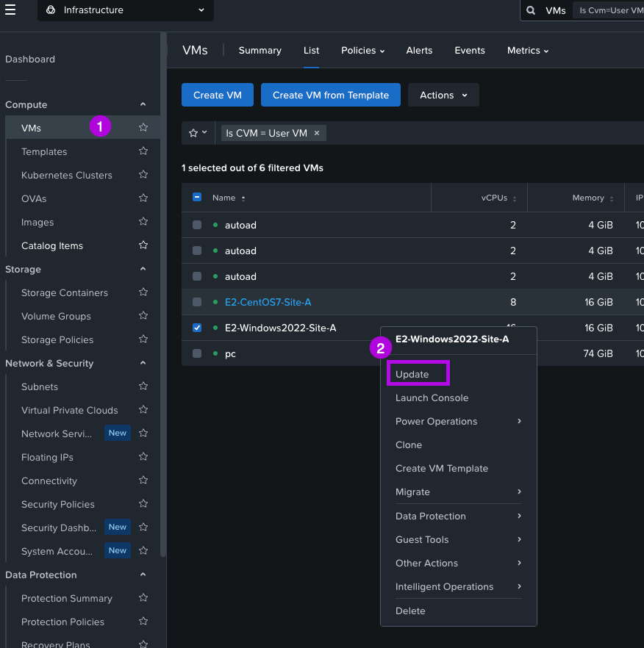Viewport: 644px width, 648px height.
Task: Star the Subnets entry
Action: click(x=143, y=386)
